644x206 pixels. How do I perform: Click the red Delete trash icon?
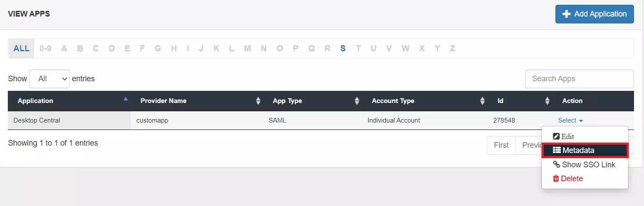coord(556,179)
